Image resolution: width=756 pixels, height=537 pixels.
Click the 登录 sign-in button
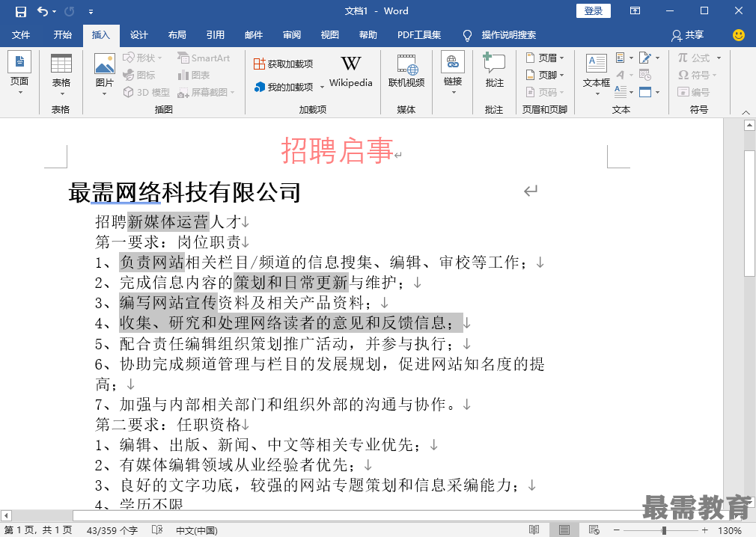pyautogui.click(x=593, y=11)
